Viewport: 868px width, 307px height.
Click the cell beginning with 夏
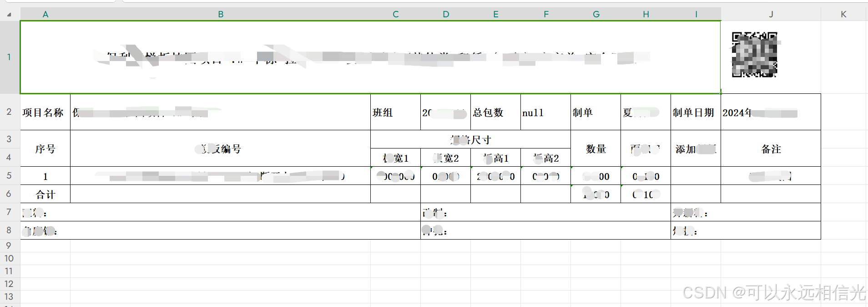point(646,112)
